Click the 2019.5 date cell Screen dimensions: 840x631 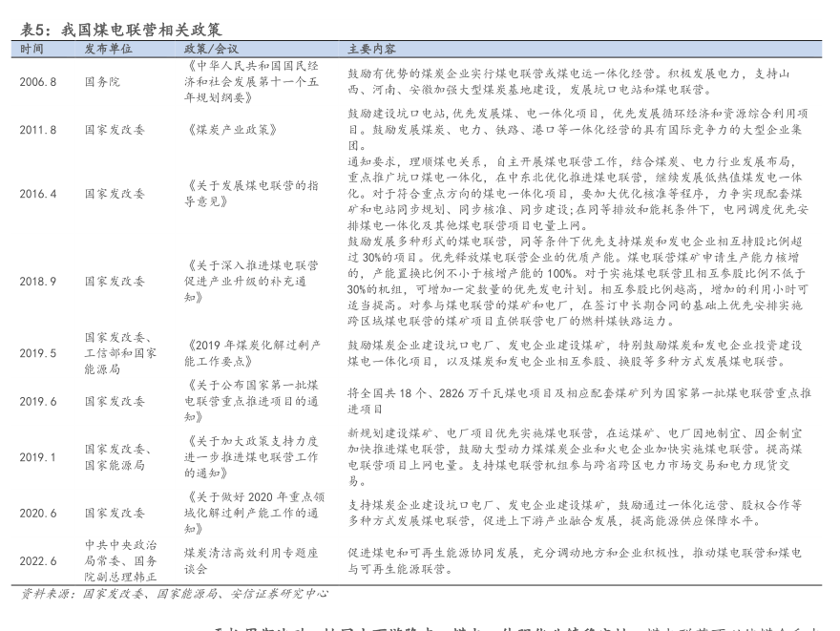coord(38,353)
